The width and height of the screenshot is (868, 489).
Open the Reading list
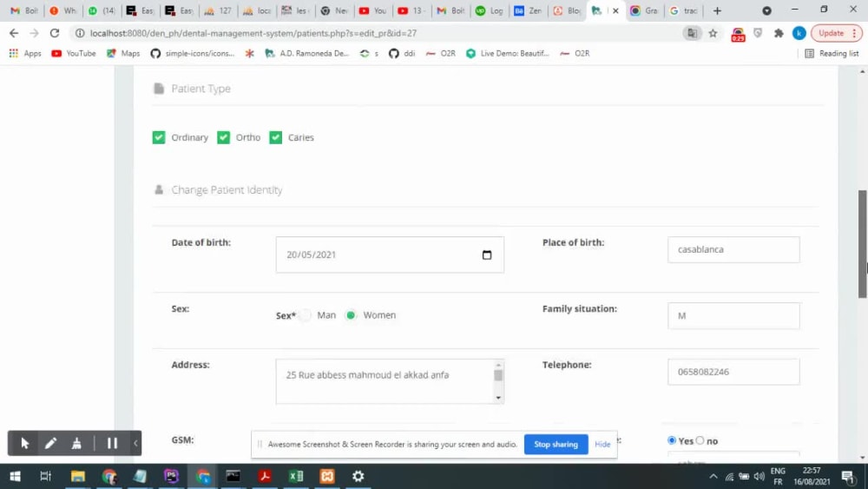(x=832, y=53)
